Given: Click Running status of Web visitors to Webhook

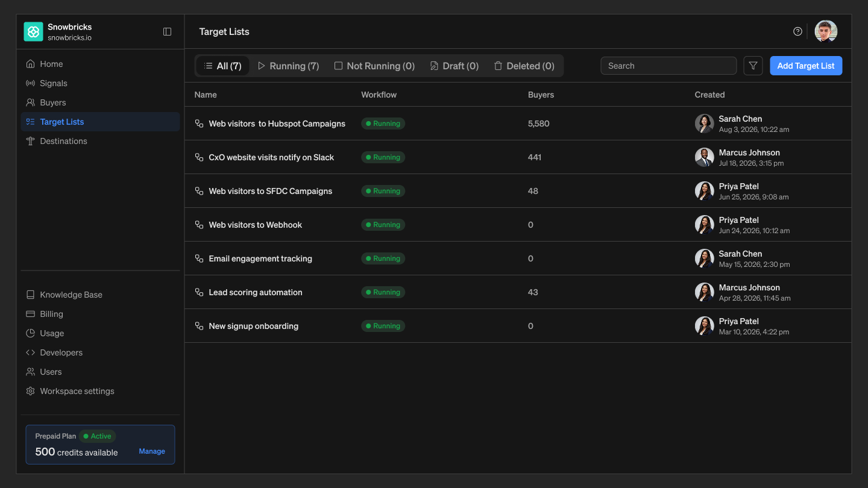Looking at the screenshot, I should (x=383, y=225).
